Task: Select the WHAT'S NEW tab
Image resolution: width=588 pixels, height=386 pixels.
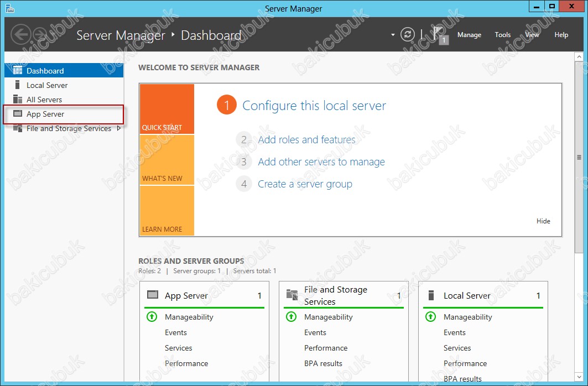Action: tap(167, 160)
